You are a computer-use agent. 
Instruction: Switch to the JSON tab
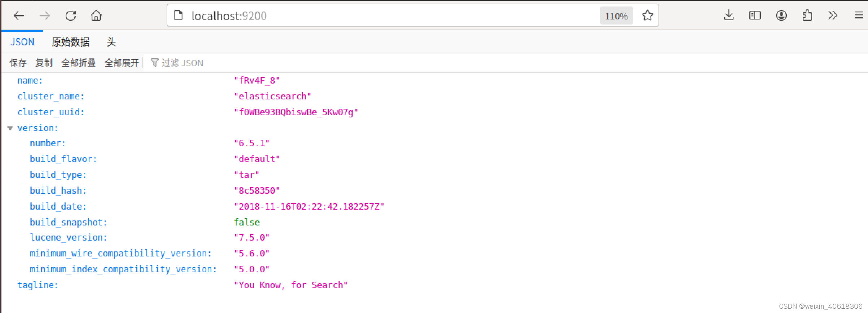(22, 42)
